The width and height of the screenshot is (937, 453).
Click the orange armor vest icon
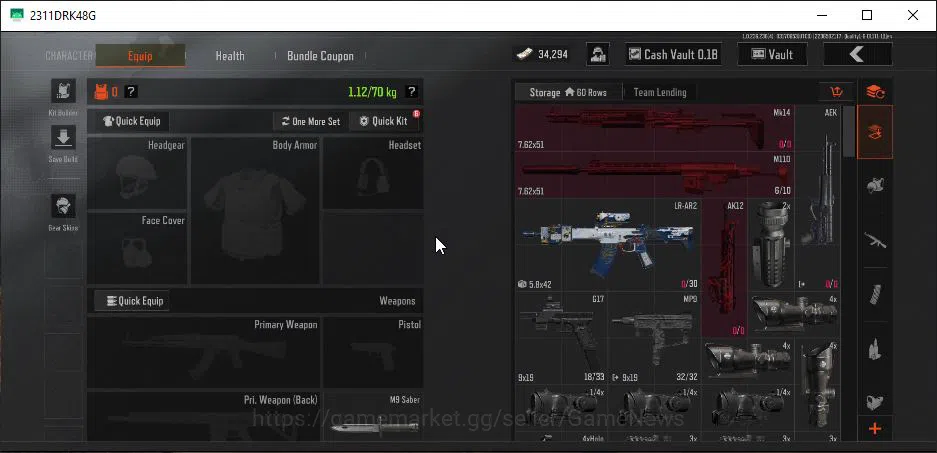click(x=101, y=91)
